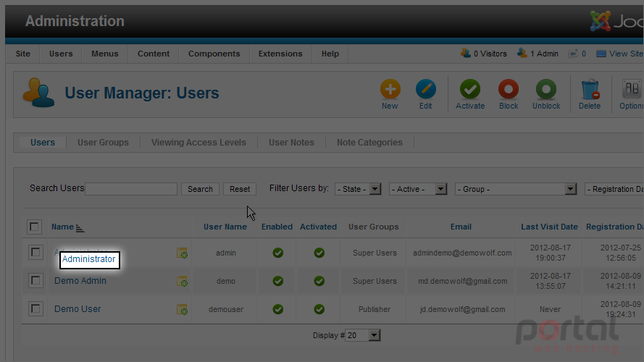
Task: Toggle Enabled checkmark for admin user
Action: point(278,253)
